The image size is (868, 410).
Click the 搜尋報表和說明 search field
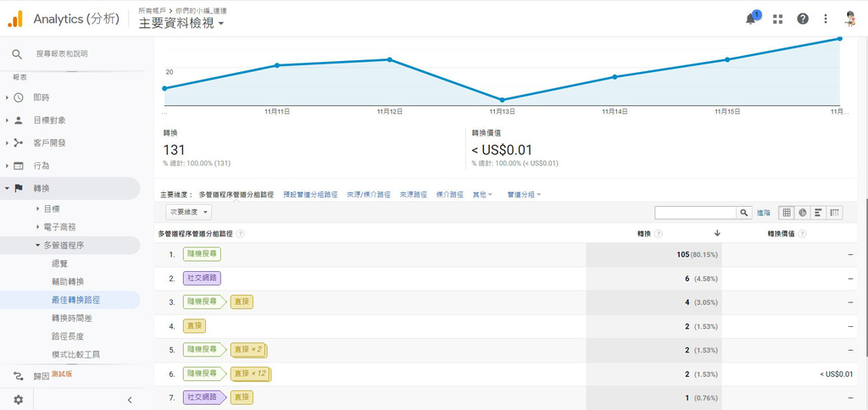(x=61, y=53)
